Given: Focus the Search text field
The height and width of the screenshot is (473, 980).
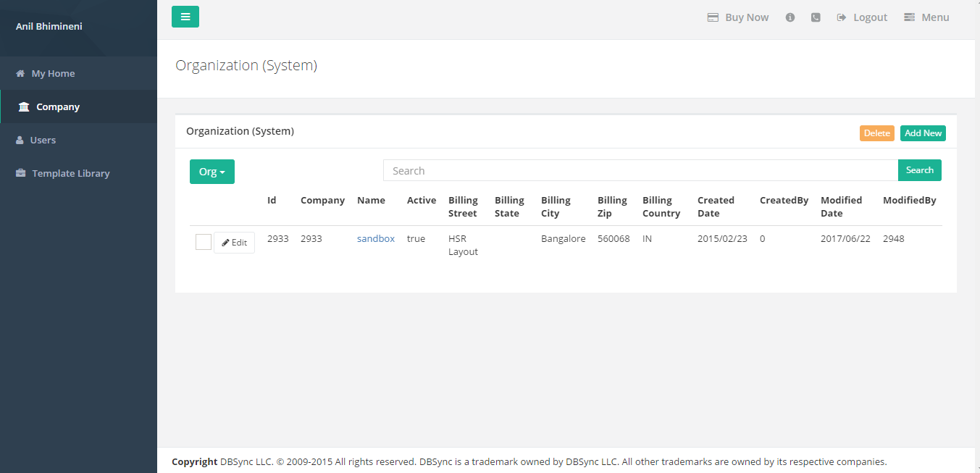Looking at the screenshot, I should (x=640, y=171).
